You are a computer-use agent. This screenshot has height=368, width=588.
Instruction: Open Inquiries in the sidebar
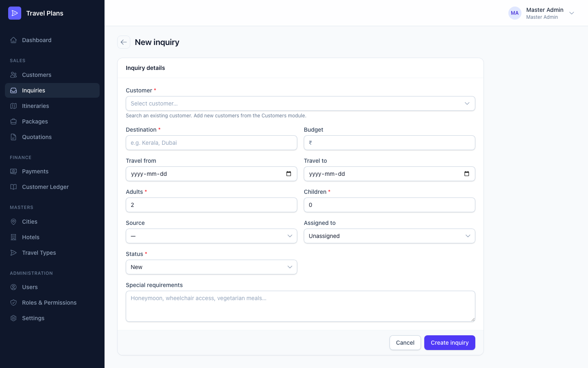[x=52, y=90]
